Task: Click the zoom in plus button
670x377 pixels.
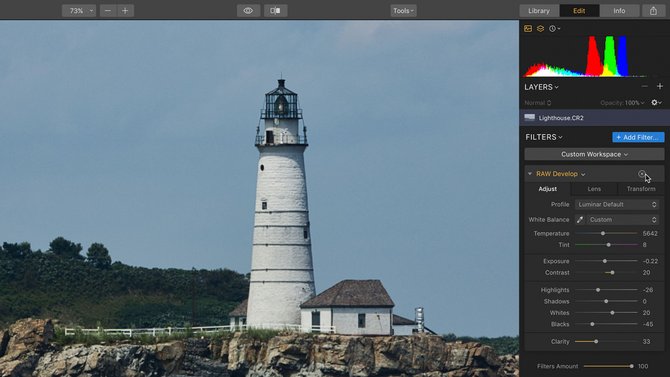Action: click(x=125, y=11)
